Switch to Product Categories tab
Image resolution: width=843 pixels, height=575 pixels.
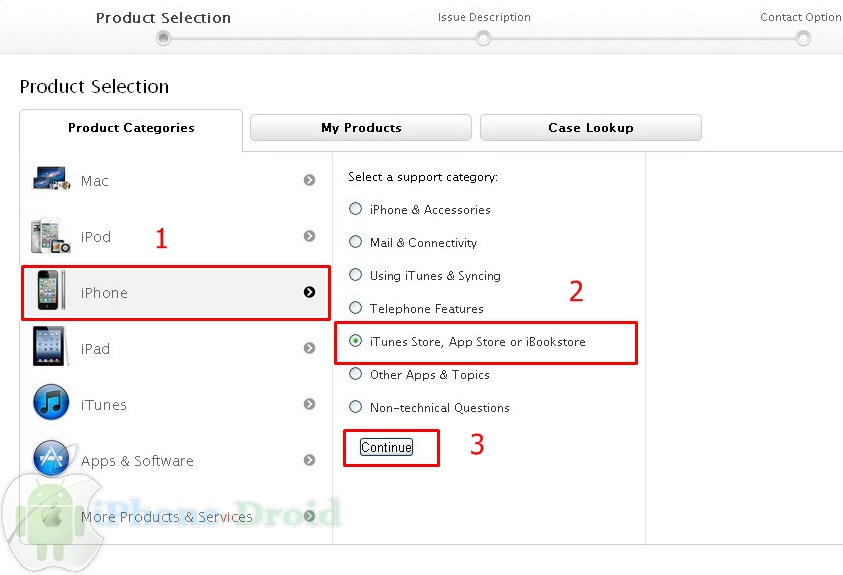point(131,128)
